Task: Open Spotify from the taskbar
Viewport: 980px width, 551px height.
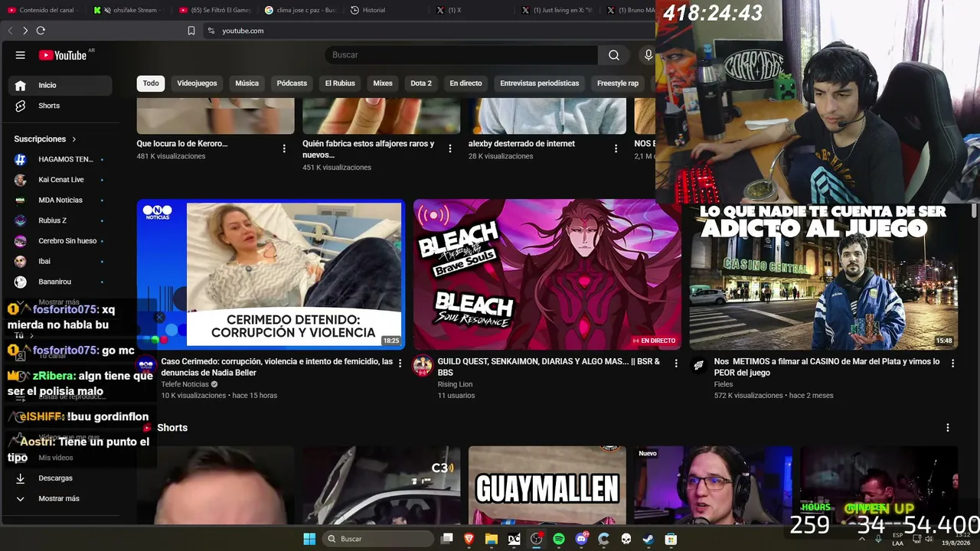Action: [559, 539]
